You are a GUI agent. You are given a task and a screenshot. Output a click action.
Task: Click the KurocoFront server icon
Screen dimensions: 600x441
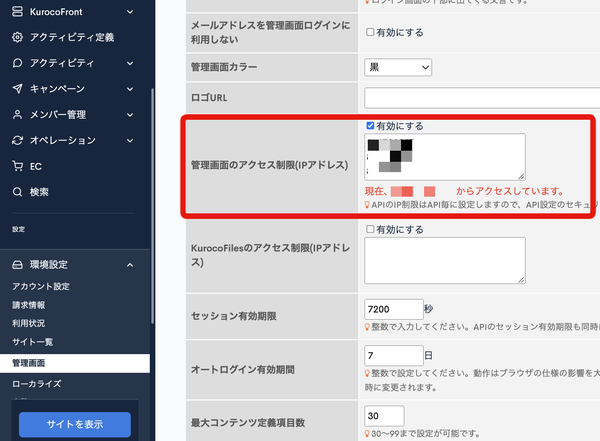point(17,12)
